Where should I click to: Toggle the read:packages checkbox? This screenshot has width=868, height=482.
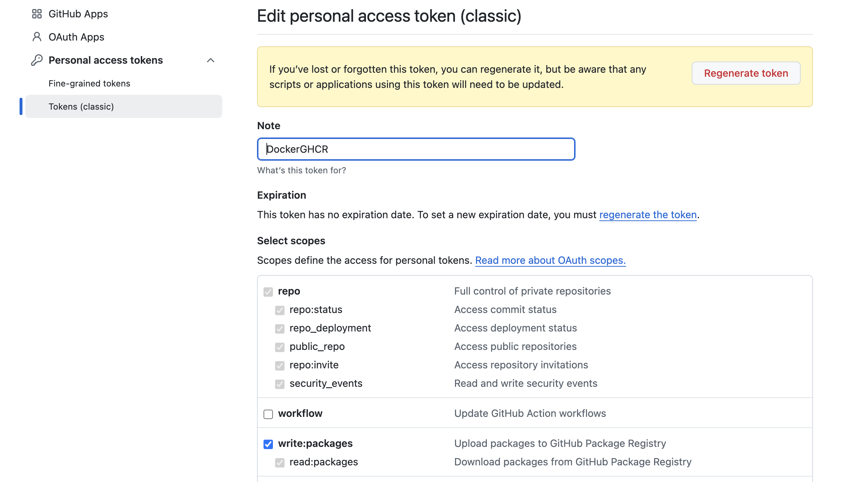[x=280, y=462]
